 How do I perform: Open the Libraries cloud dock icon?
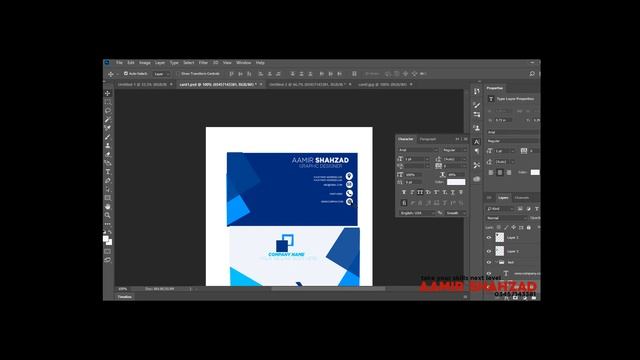476,179
